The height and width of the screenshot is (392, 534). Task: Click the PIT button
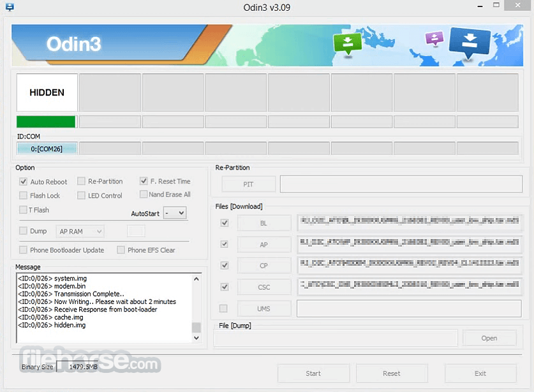[x=249, y=184]
